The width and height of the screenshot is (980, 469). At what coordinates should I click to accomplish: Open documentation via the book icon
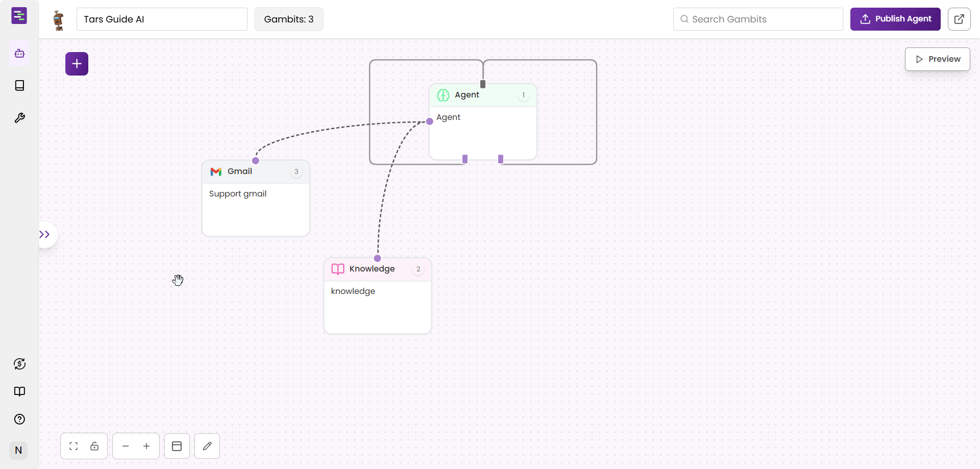point(19,391)
